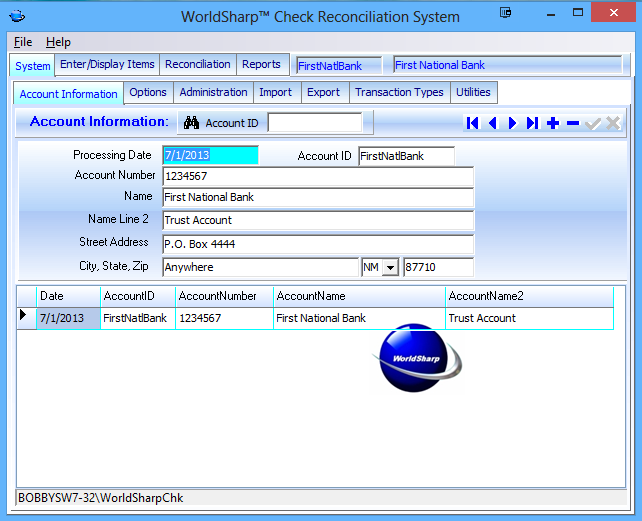This screenshot has height=521, width=642.
Task: Add new account with plus icon
Action: [553, 123]
